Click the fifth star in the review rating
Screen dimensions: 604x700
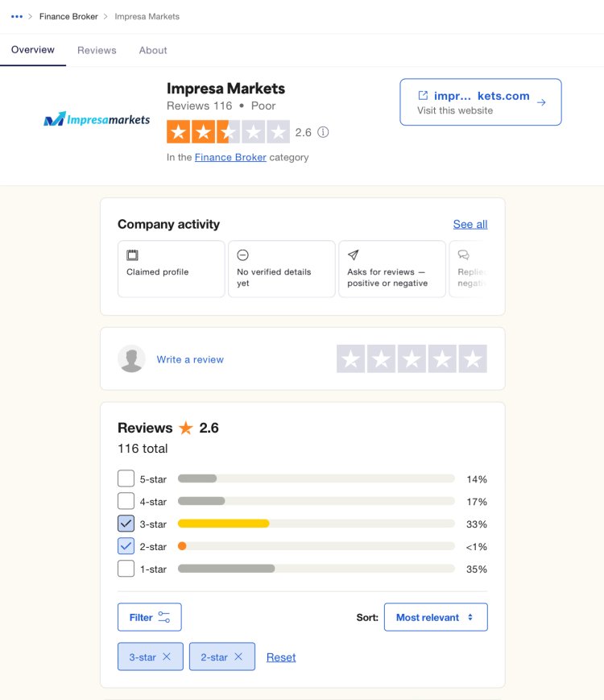(473, 359)
